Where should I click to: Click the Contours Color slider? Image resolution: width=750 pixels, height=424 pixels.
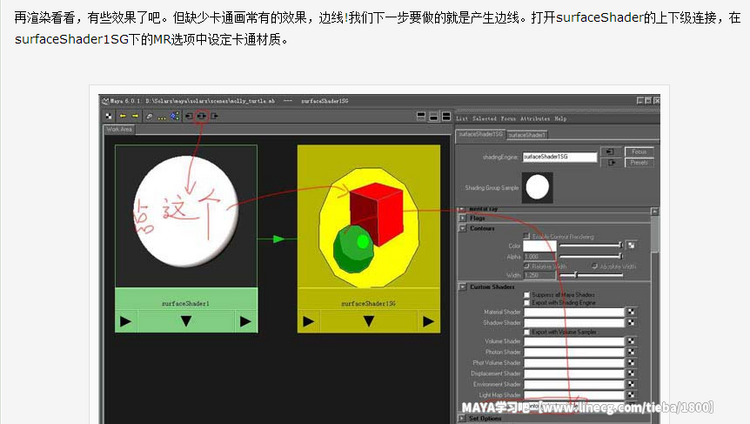591,245
